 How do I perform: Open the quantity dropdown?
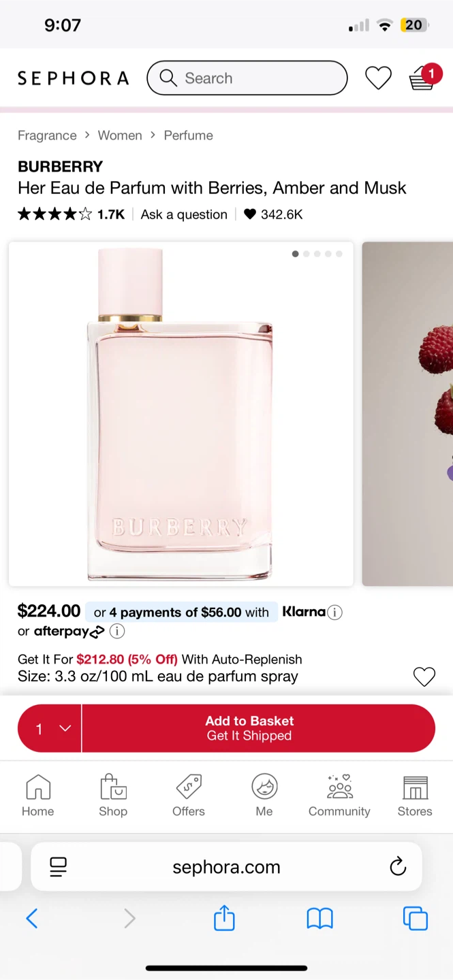click(50, 728)
